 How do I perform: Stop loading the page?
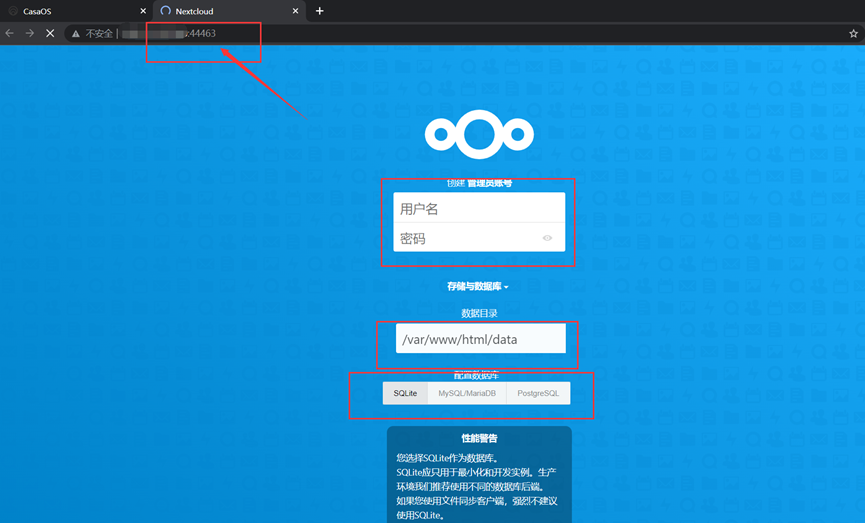[50, 34]
